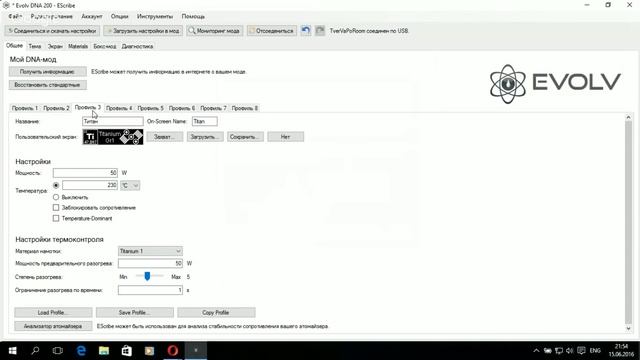The width and height of the screenshot is (640, 360).
Task: Click Соединиться и скачать настройки button
Action: (x=52, y=31)
